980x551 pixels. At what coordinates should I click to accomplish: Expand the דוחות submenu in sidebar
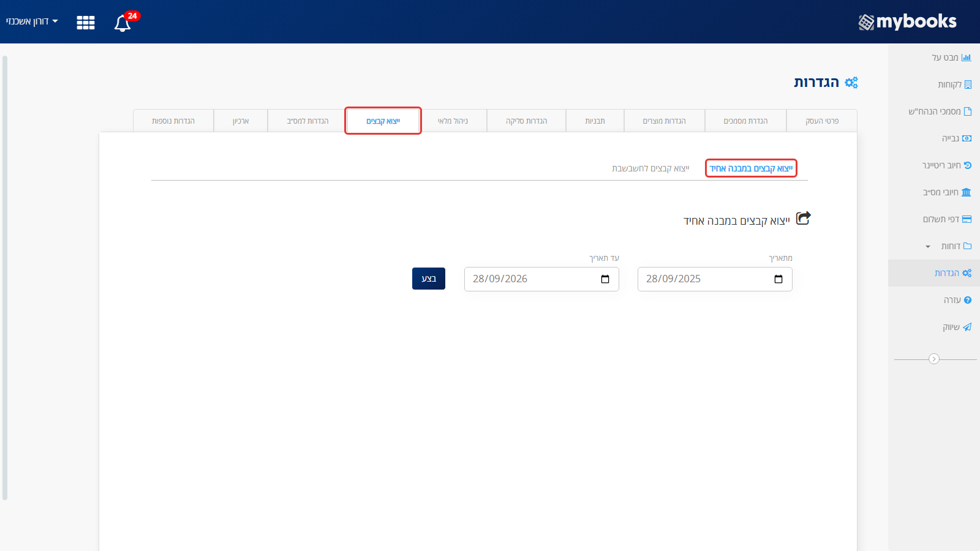pos(934,246)
